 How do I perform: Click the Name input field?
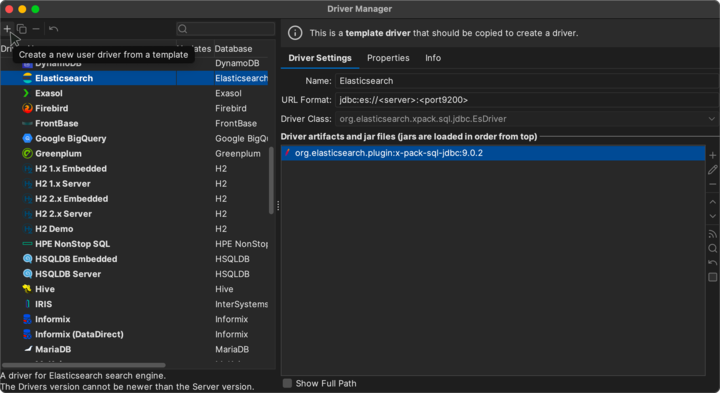coord(527,81)
